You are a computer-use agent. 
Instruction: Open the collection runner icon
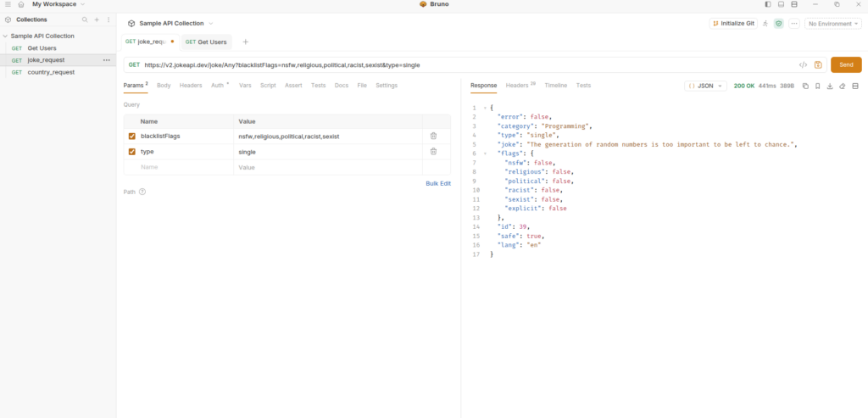coord(765,23)
